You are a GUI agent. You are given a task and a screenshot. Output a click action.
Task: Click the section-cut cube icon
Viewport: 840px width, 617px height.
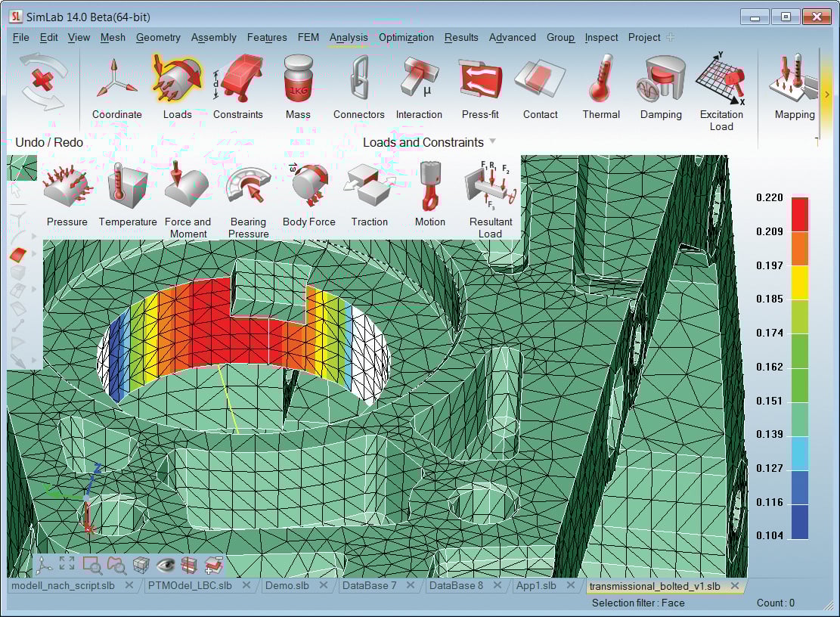click(x=189, y=565)
